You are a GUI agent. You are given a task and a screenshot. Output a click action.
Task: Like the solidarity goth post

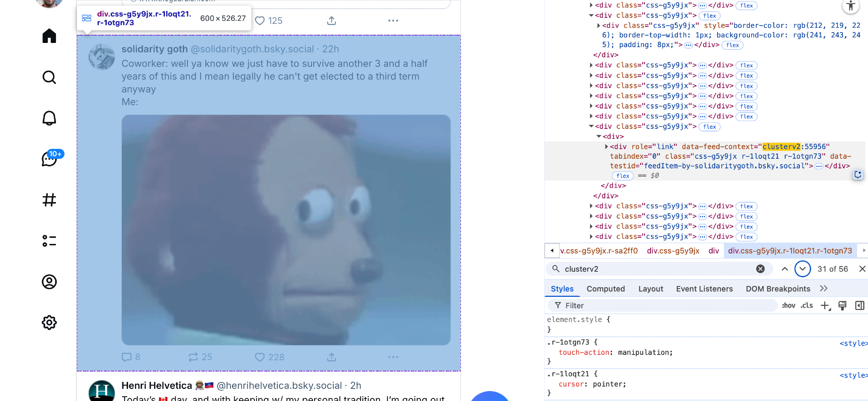click(260, 357)
